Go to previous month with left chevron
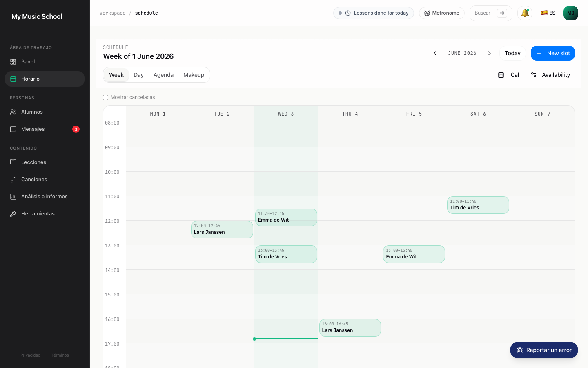This screenshot has height=368, width=588. pyautogui.click(x=435, y=53)
